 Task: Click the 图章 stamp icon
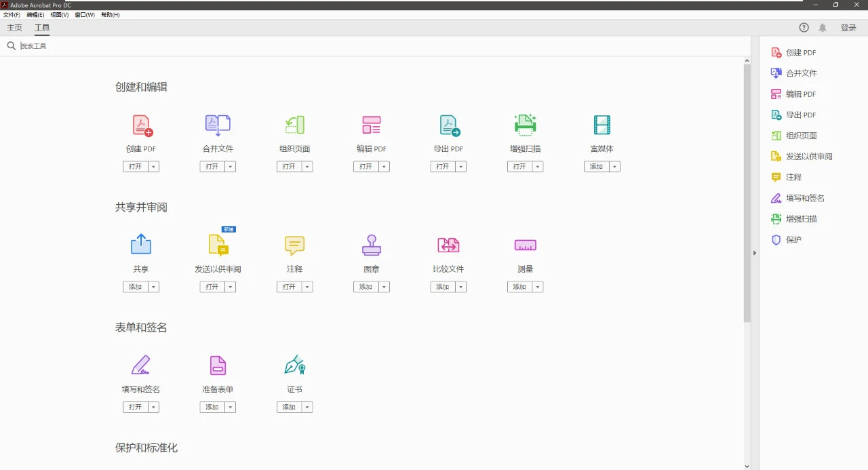click(371, 246)
